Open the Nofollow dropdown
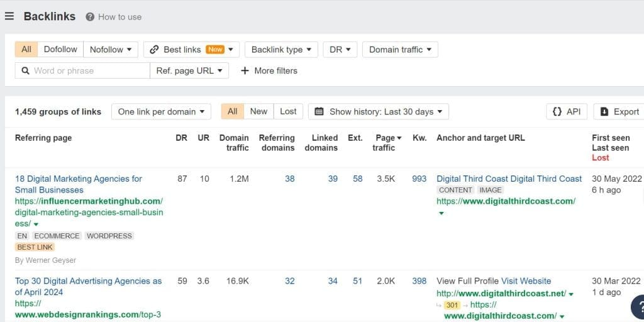Screen dimensions: 644x322 click(111, 49)
